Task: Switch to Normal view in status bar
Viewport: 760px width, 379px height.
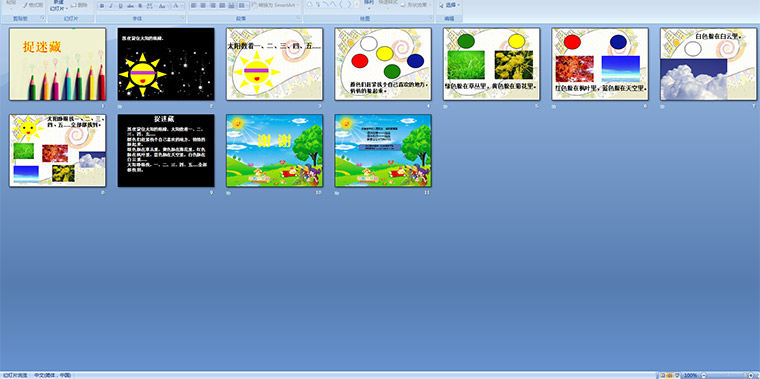Action: point(662,375)
